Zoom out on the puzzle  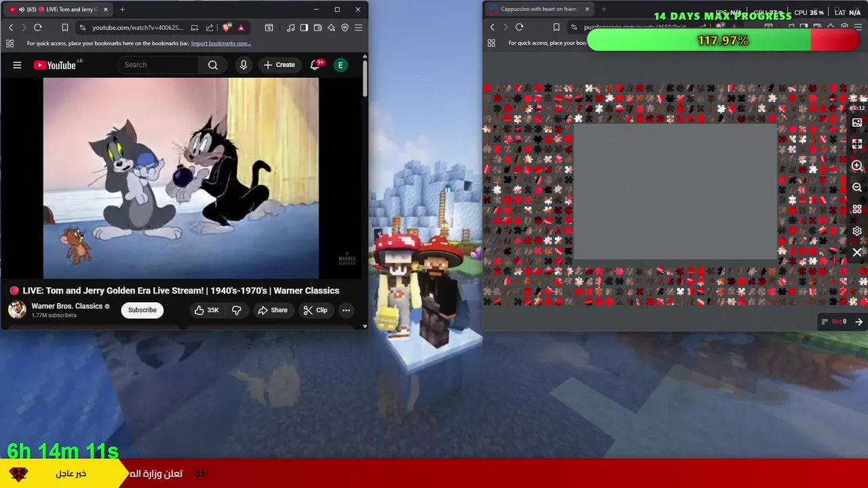click(857, 188)
